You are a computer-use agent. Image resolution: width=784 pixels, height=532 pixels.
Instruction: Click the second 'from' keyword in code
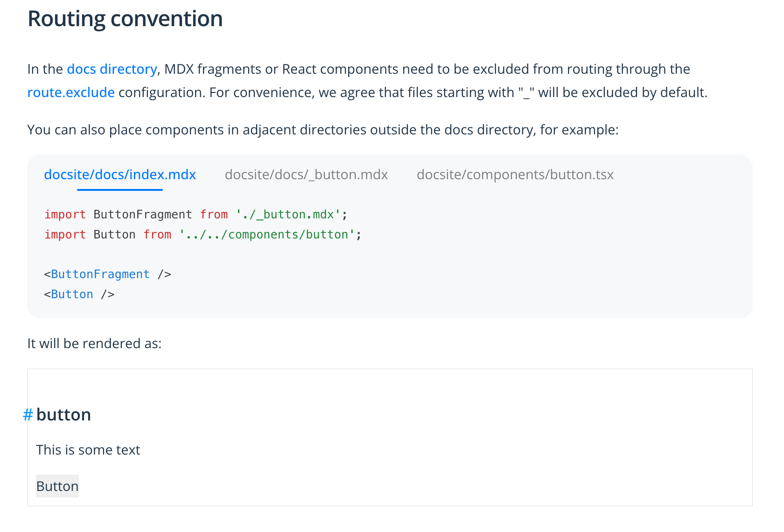(157, 235)
